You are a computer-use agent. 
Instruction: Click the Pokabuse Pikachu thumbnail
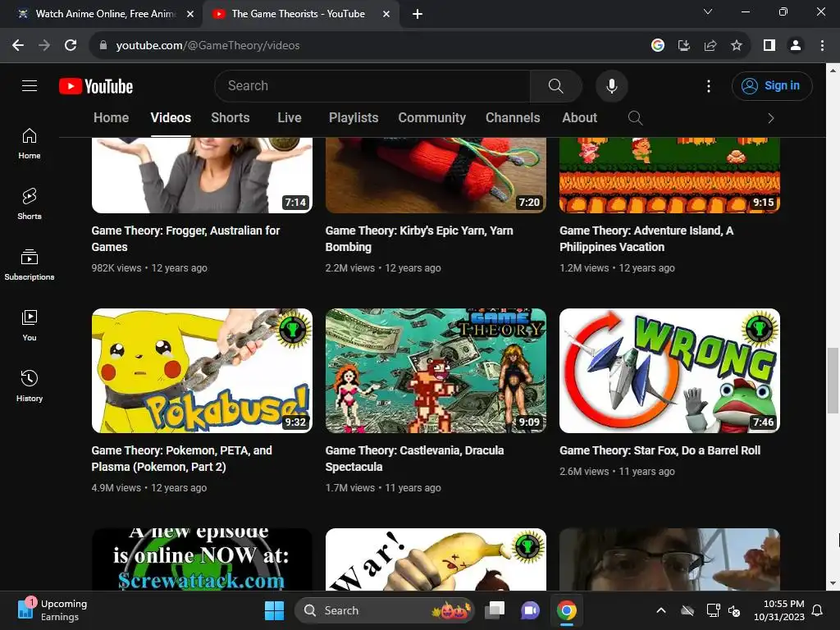point(202,371)
